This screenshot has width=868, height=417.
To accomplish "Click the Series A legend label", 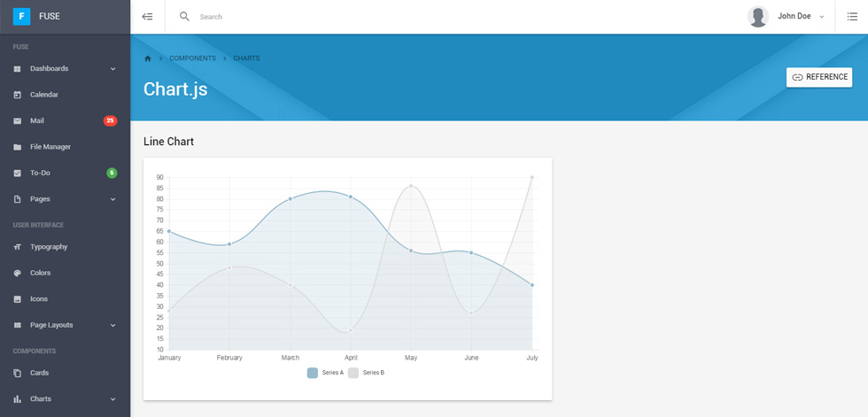I will pos(333,373).
